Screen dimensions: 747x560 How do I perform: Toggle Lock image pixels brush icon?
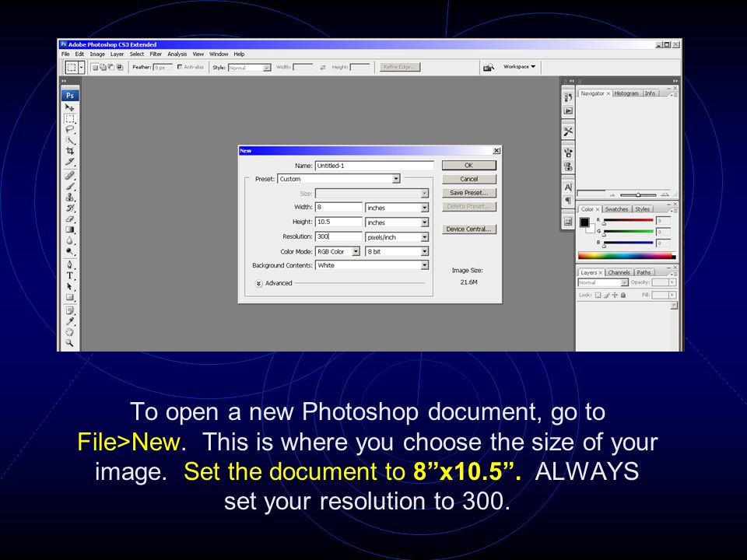click(x=607, y=296)
